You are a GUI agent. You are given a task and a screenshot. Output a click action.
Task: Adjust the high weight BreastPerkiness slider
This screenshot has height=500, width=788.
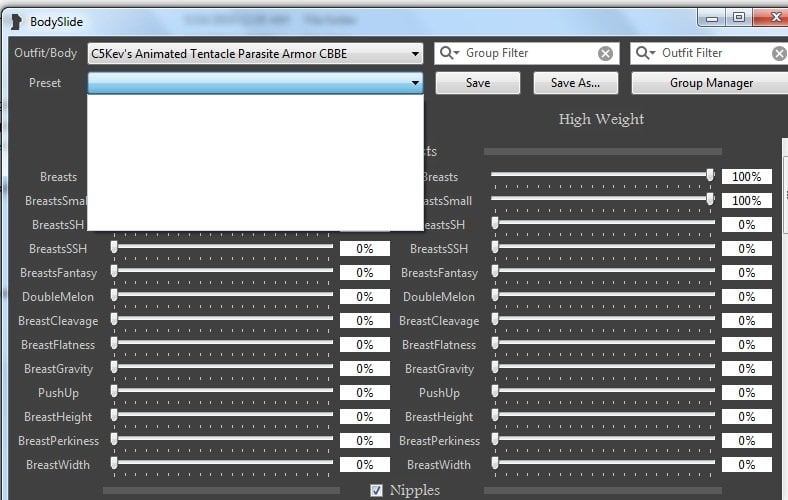[x=603, y=439]
